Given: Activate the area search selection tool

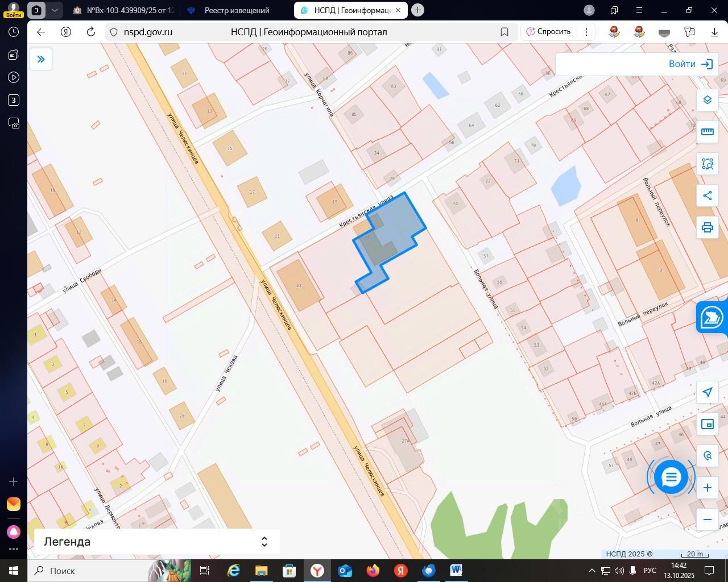Looking at the screenshot, I should click(707, 164).
